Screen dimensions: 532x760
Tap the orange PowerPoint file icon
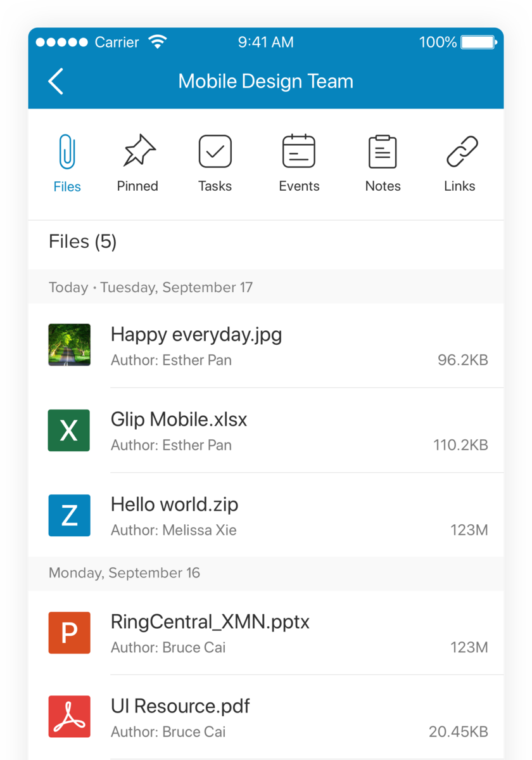coord(69,633)
